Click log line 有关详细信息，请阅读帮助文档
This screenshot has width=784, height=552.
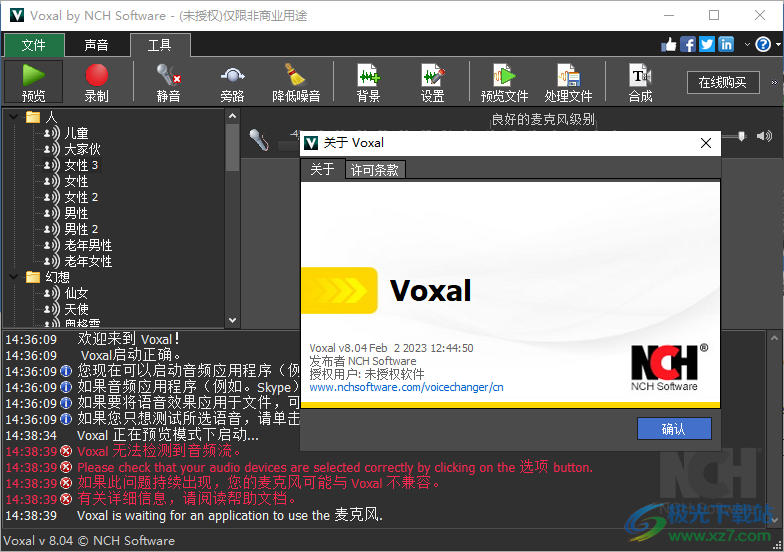point(186,500)
